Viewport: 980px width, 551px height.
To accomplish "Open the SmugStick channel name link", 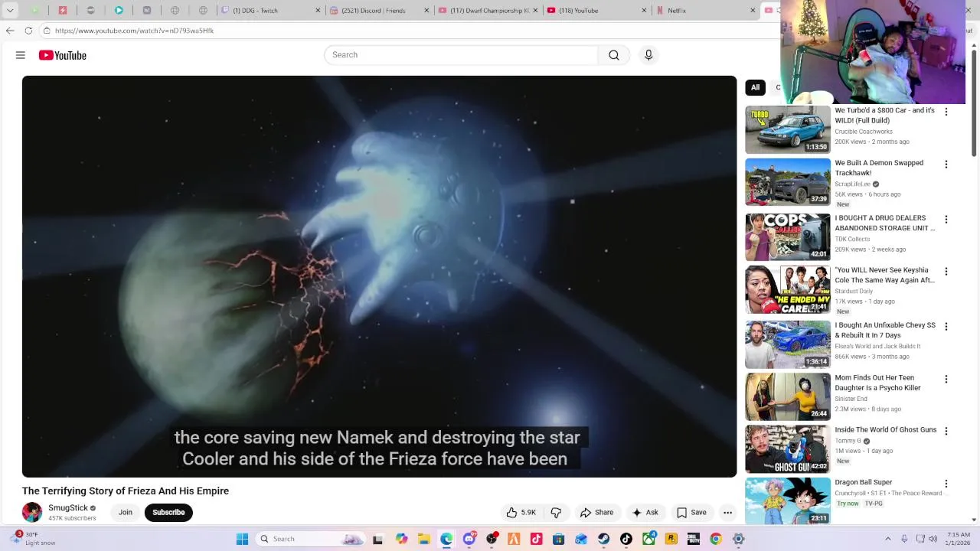I will coord(68,508).
